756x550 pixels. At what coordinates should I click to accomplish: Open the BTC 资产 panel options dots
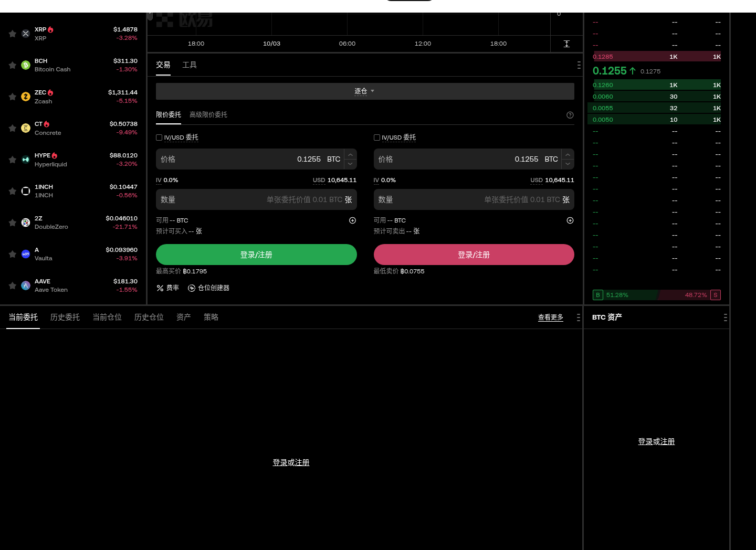coord(725,318)
